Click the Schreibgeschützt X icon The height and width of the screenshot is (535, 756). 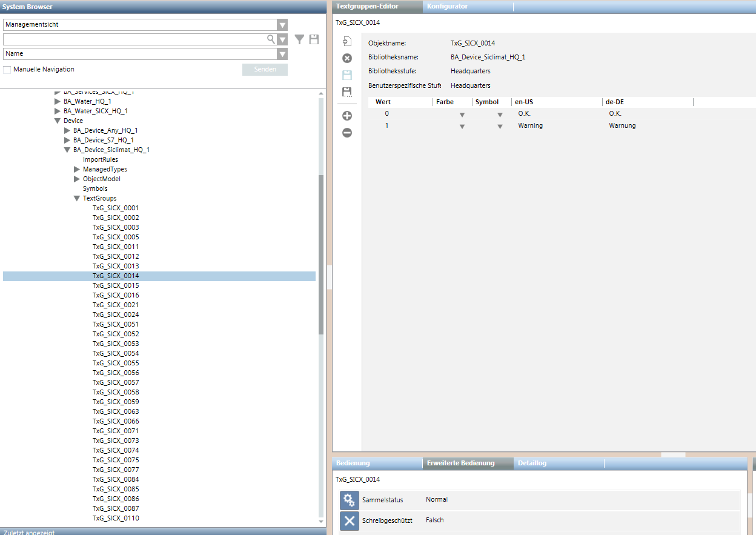click(x=350, y=520)
